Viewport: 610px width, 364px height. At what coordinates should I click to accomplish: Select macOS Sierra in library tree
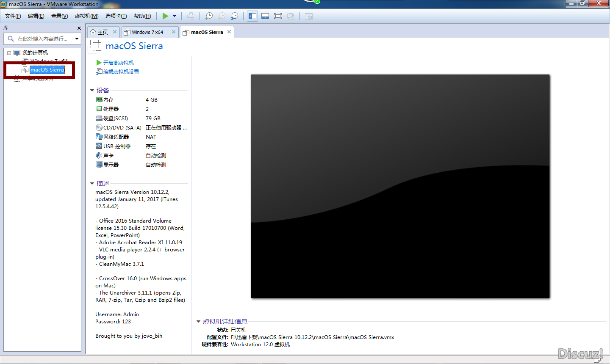click(47, 70)
